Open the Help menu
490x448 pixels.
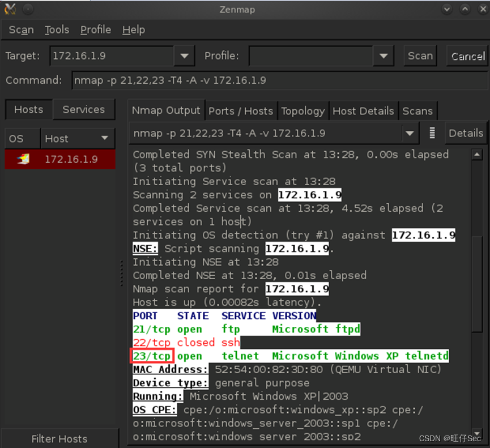point(134,30)
